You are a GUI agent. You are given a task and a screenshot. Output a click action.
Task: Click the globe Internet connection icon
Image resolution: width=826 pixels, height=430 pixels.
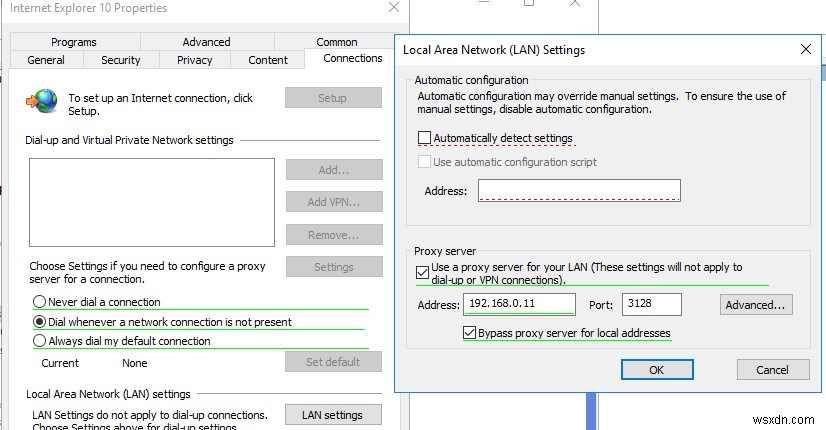coord(42,100)
